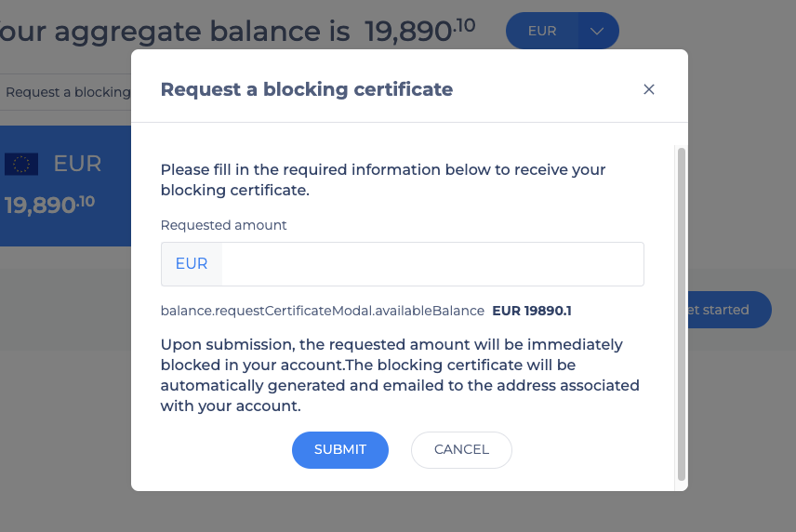The image size is (796, 532).
Task: Click the Request a blocking certificate title
Action: pos(307,89)
